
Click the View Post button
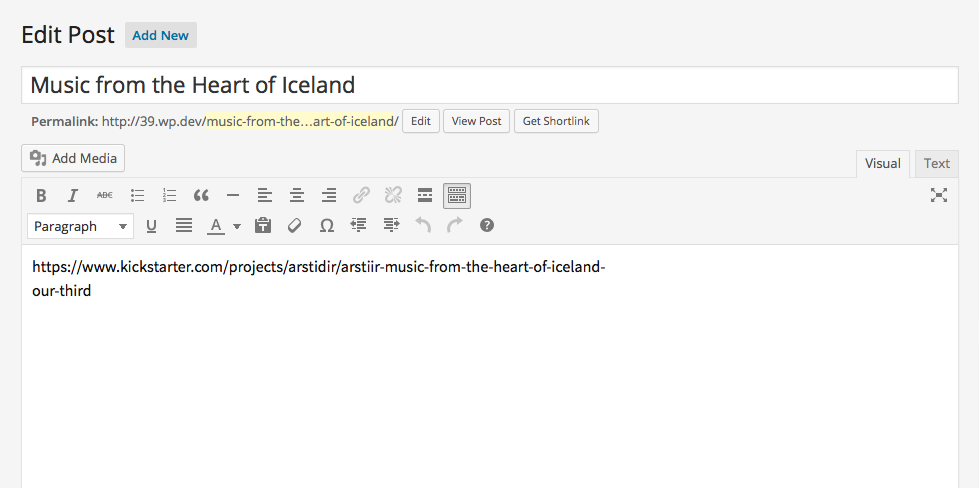pos(476,121)
